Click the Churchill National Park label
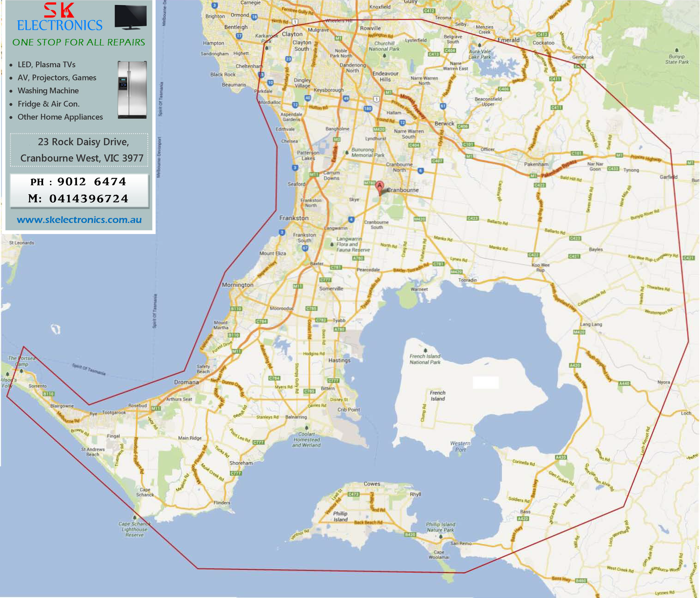 384,46
